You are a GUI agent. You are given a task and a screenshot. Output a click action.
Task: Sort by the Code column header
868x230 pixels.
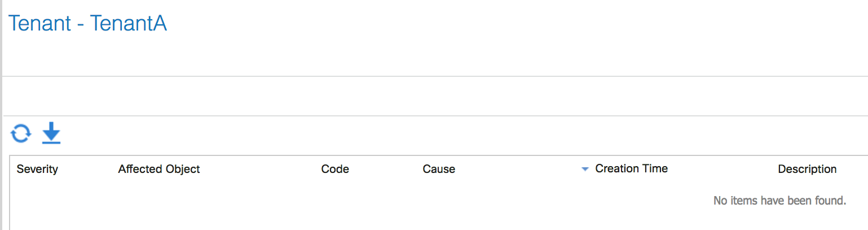pos(335,169)
